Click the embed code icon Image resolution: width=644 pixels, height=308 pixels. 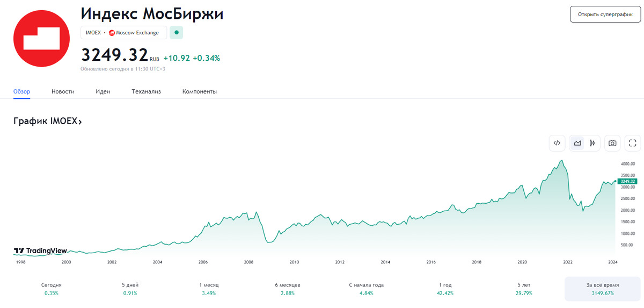coord(557,143)
